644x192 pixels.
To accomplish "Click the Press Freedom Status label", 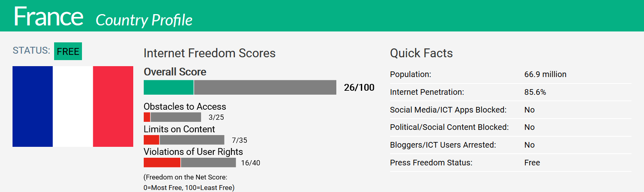I will (x=431, y=163).
